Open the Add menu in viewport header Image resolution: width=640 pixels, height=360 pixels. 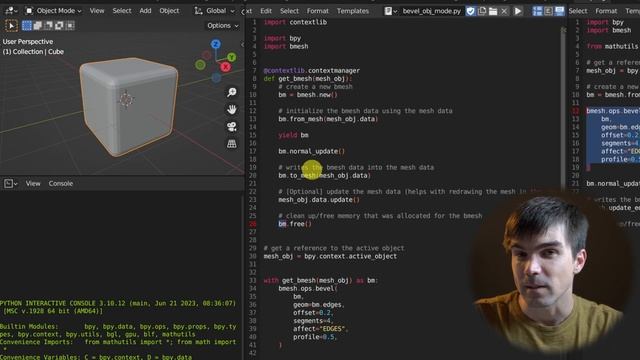145,11
